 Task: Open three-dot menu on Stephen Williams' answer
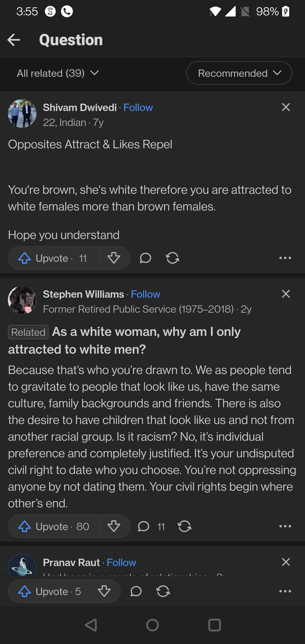point(285,526)
